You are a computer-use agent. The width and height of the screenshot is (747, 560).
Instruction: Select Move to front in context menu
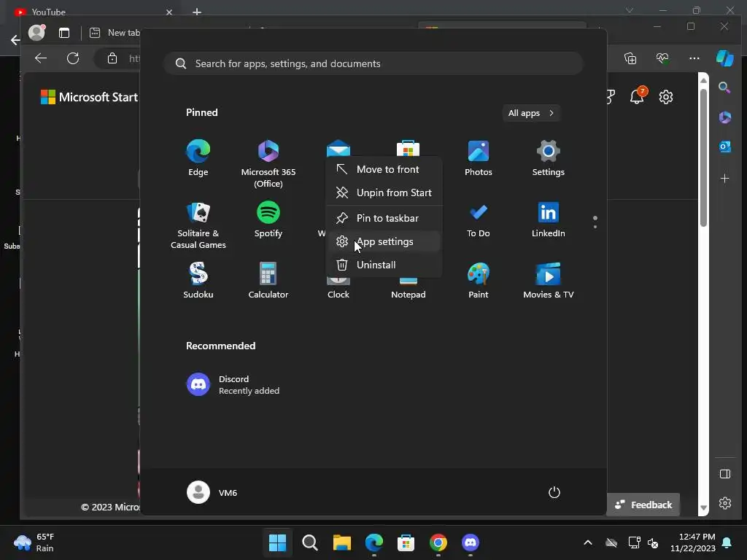384,169
